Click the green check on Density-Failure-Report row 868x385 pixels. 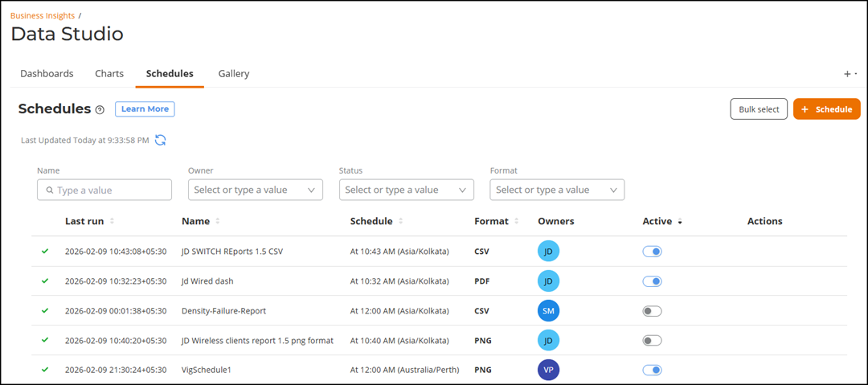point(45,310)
